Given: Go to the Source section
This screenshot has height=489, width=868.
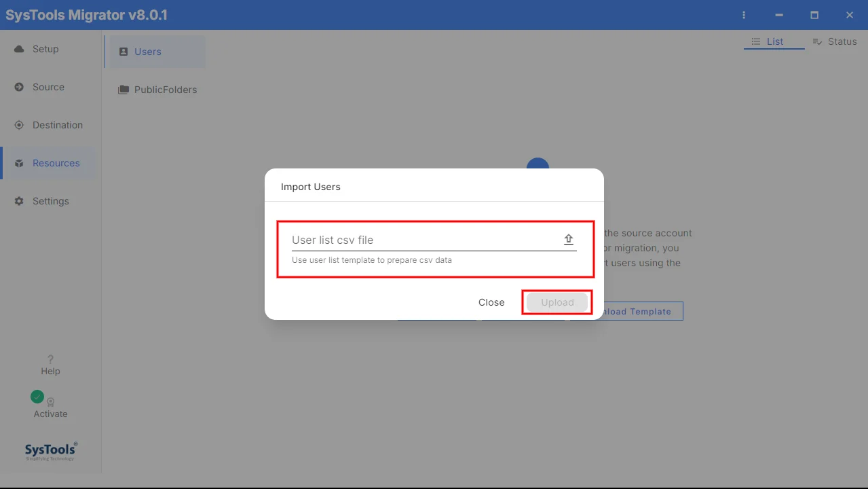Looking at the screenshot, I should (x=48, y=87).
